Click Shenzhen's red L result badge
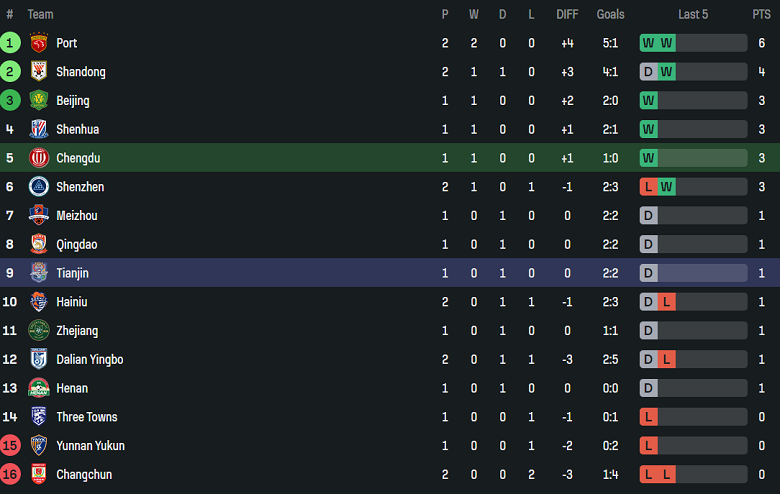 (649, 187)
